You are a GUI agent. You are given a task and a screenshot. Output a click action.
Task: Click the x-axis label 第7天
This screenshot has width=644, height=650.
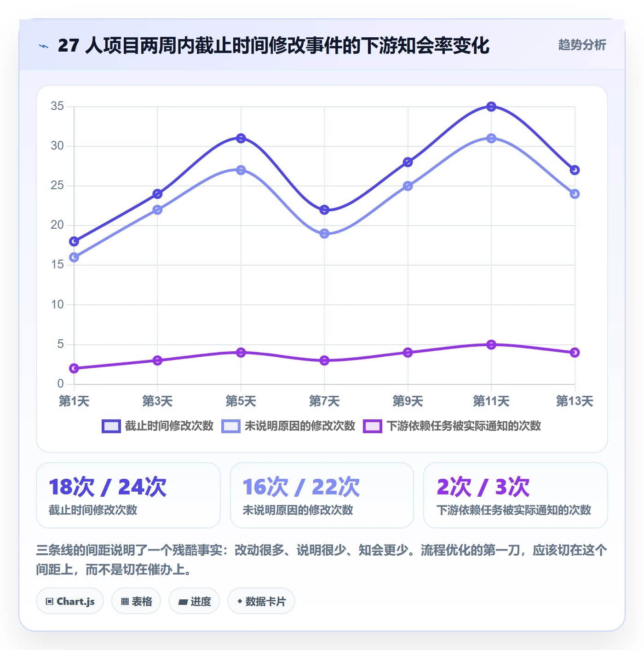[324, 401]
